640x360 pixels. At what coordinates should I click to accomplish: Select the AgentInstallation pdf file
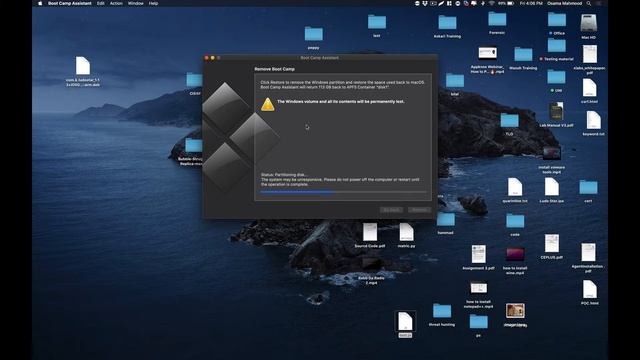point(589,252)
